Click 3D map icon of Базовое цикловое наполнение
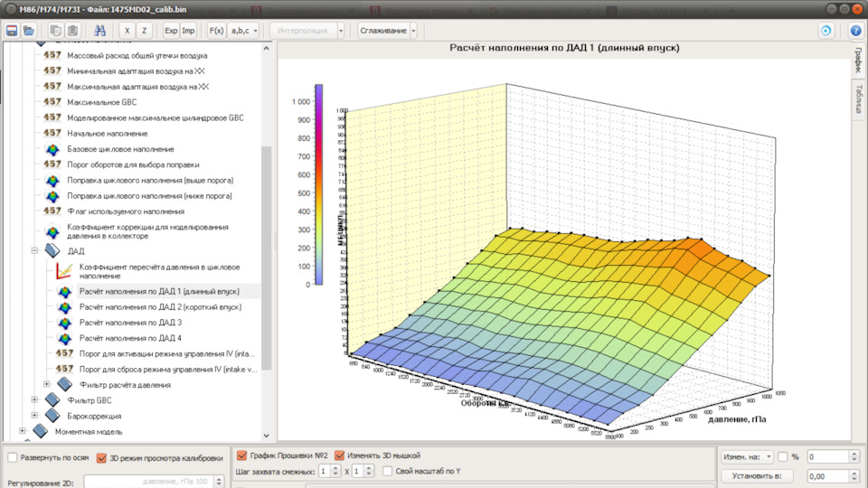The height and width of the screenshot is (488, 868). click(52, 149)
